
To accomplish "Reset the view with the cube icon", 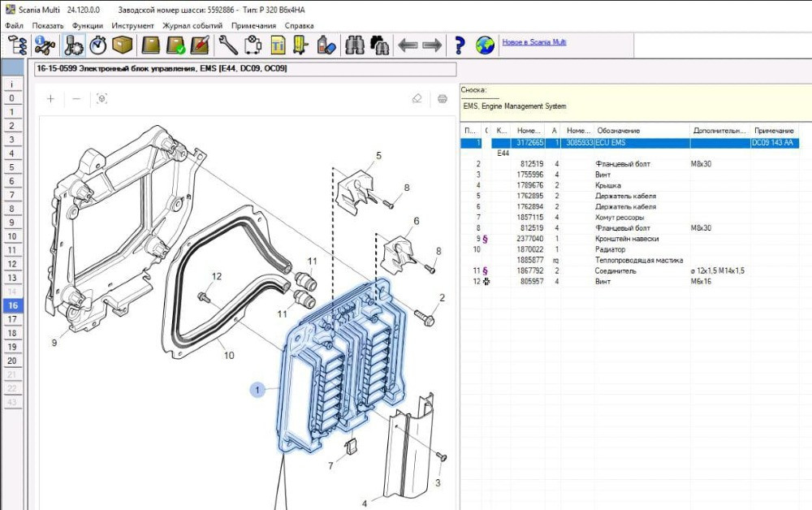I will (x=101, y=98).
